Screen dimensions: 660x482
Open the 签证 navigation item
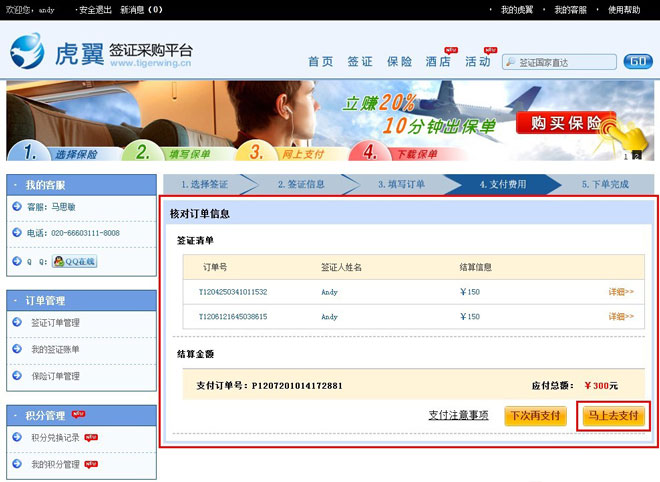[360, 62]
